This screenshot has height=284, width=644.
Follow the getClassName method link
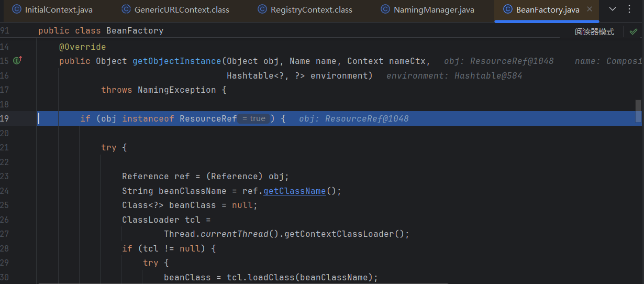pyautogui.click(x=294, y=191)
